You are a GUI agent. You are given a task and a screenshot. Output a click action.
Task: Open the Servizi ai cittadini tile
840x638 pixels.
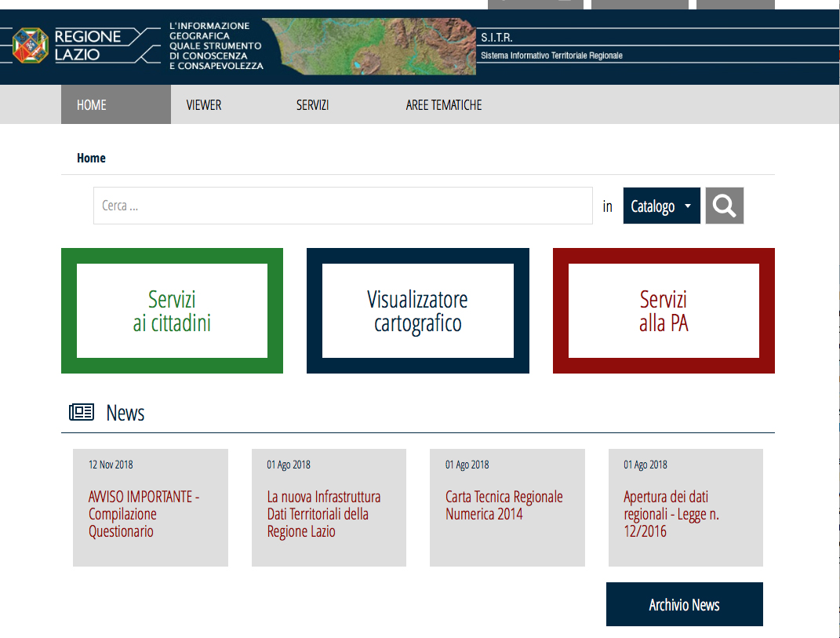pos(172,311)
